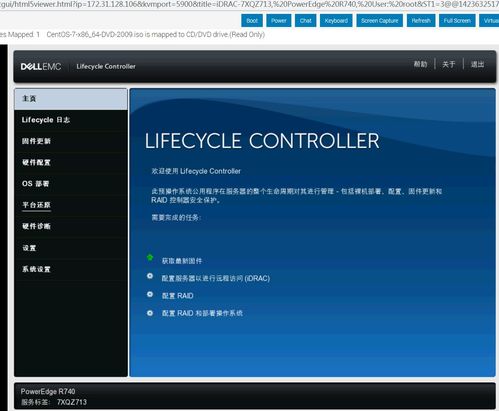Click green star icon beside 获取最新固件
The image size is (499, 411).
coord(150,257)
